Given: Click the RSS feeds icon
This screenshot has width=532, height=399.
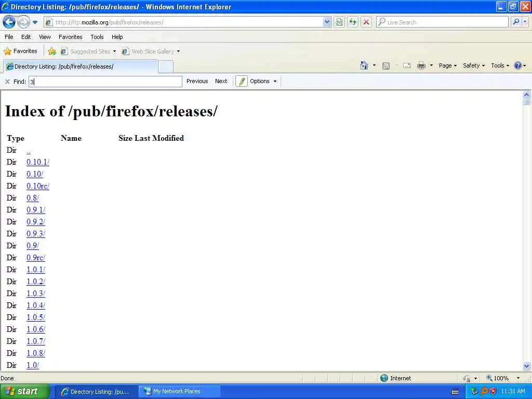Looking at the screenshot, I should pos(386,66).
